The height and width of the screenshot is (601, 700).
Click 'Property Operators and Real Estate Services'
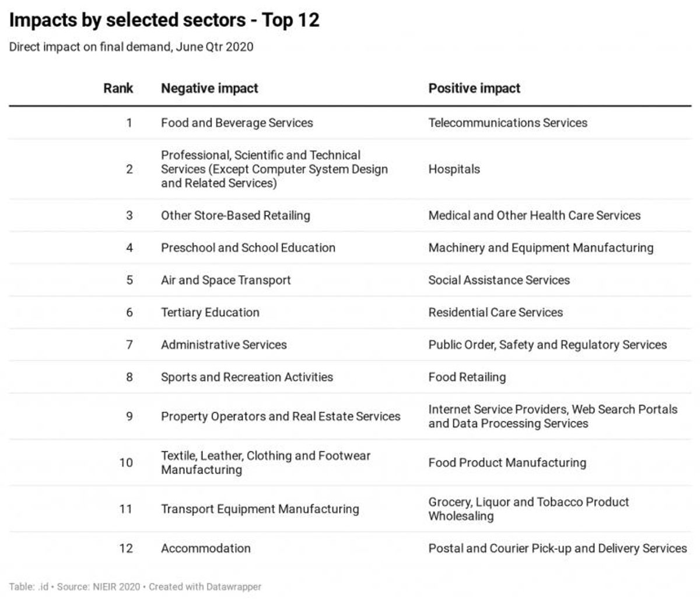[x=281, y=417]
